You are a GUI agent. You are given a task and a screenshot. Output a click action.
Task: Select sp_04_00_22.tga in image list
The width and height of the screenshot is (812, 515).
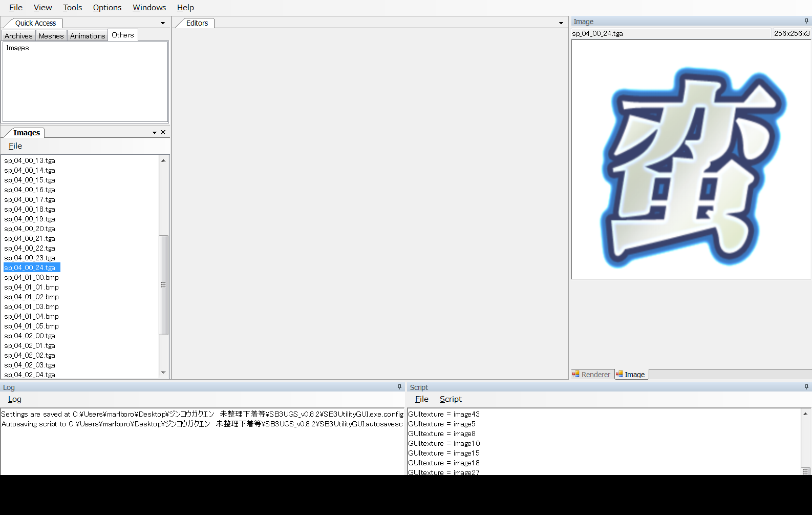coord(30,248)
